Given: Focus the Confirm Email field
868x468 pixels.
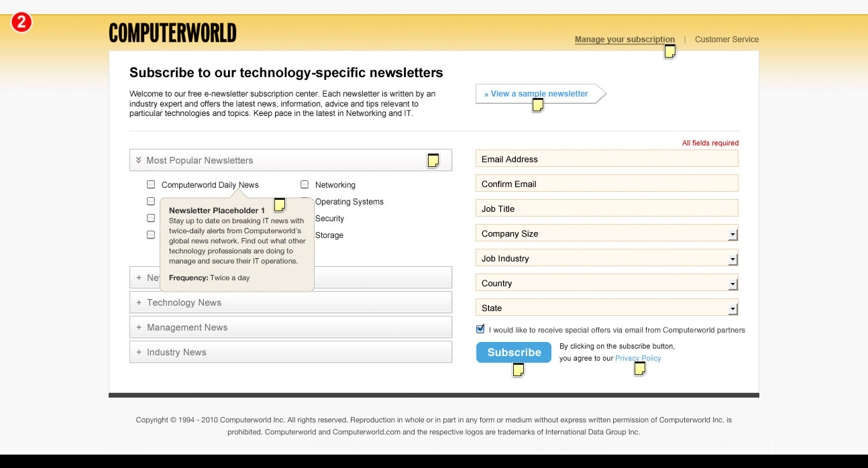Looking at the screenshot, I should tap(607, 184).
